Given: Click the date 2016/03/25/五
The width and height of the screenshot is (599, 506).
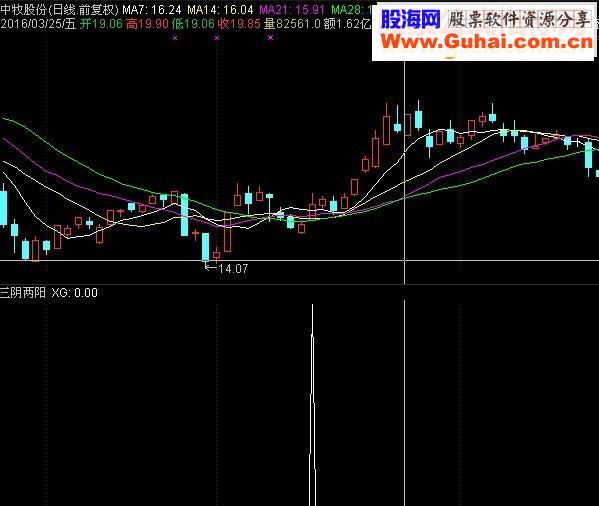Looking at the screenshot, I should [x=38, y=24].
